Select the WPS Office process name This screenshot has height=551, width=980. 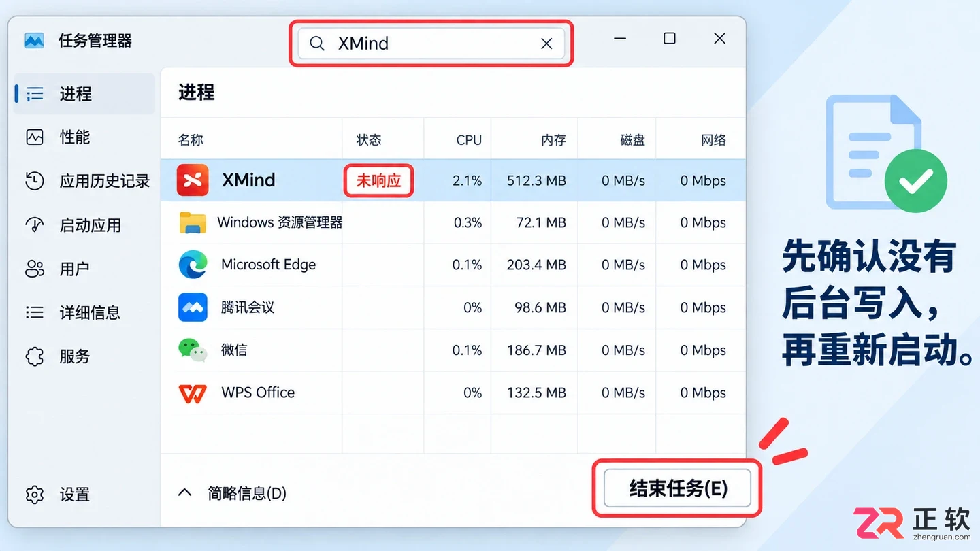pos(258,393)
